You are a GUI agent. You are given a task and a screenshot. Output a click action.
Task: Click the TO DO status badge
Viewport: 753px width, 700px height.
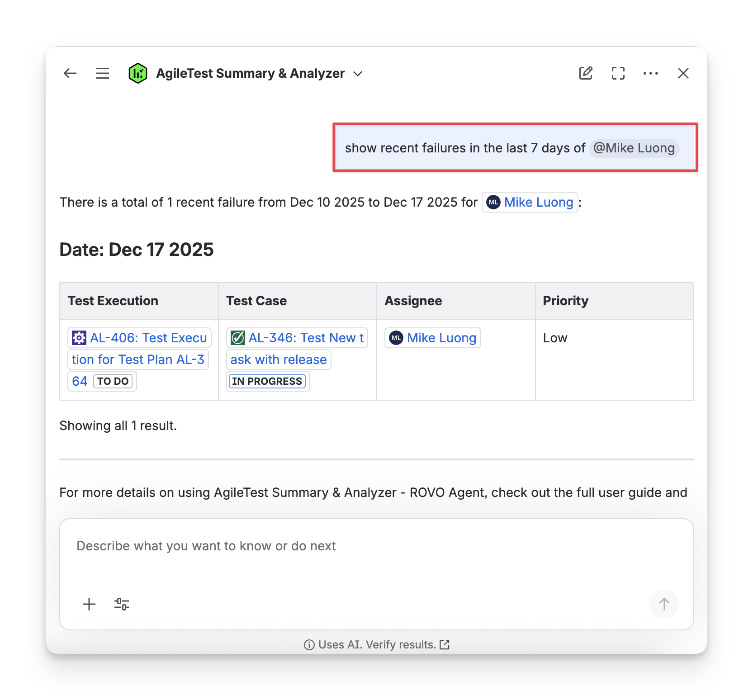click(x=113, y=381)
